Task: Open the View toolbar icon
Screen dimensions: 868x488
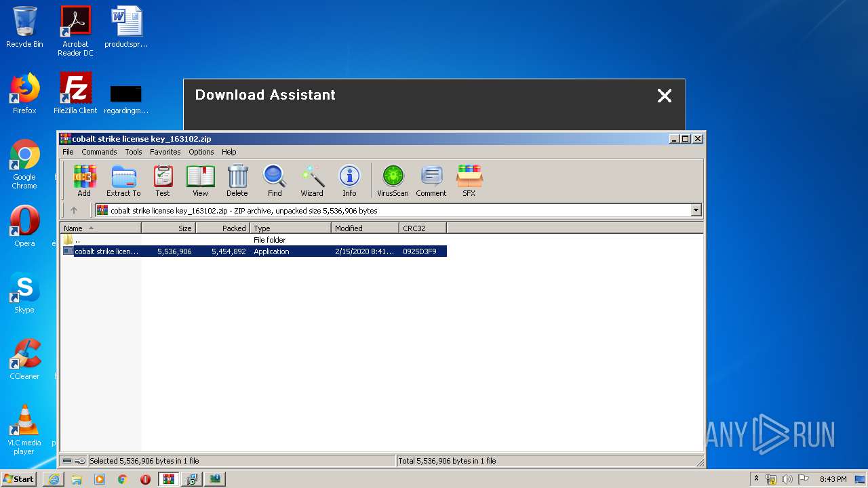Action: click(200, 181)
